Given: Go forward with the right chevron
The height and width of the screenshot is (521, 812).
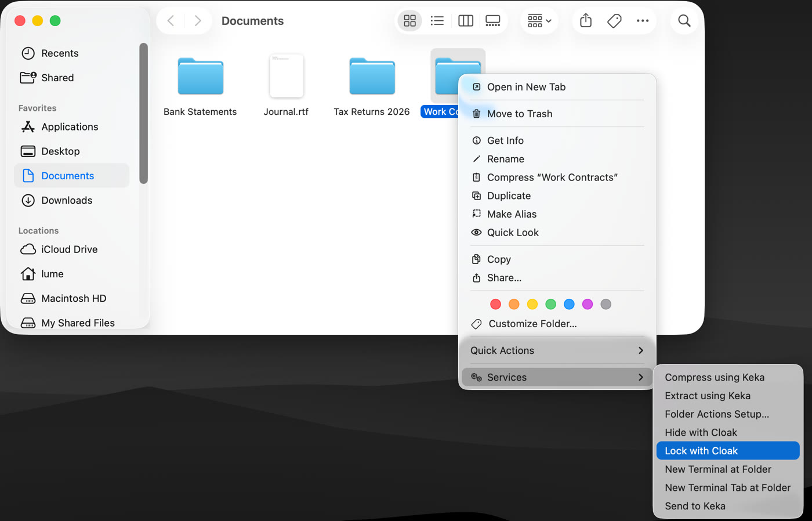Looking at the screenshot, I should [198, 21].
